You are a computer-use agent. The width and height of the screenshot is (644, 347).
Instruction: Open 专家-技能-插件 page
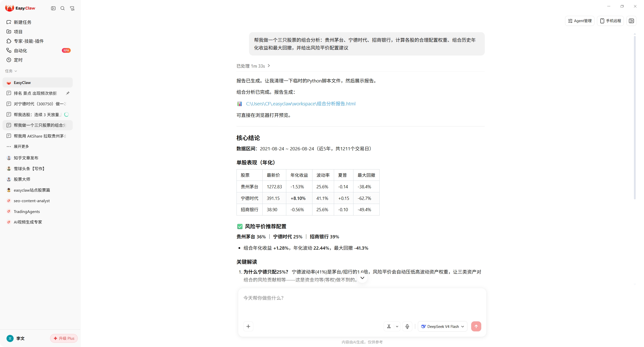click(x=38, y=41)
